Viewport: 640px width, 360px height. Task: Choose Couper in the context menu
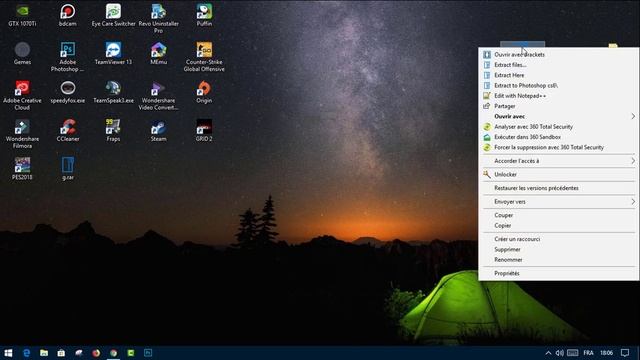click(x=558, y=215)
